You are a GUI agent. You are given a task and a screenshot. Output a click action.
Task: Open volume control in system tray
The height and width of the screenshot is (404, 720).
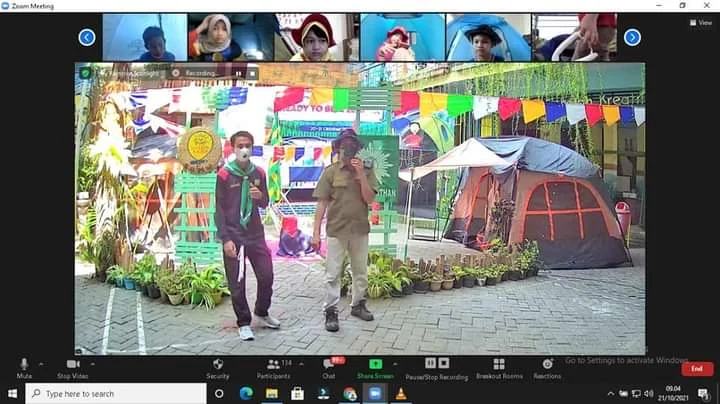[x=648, y=393]
